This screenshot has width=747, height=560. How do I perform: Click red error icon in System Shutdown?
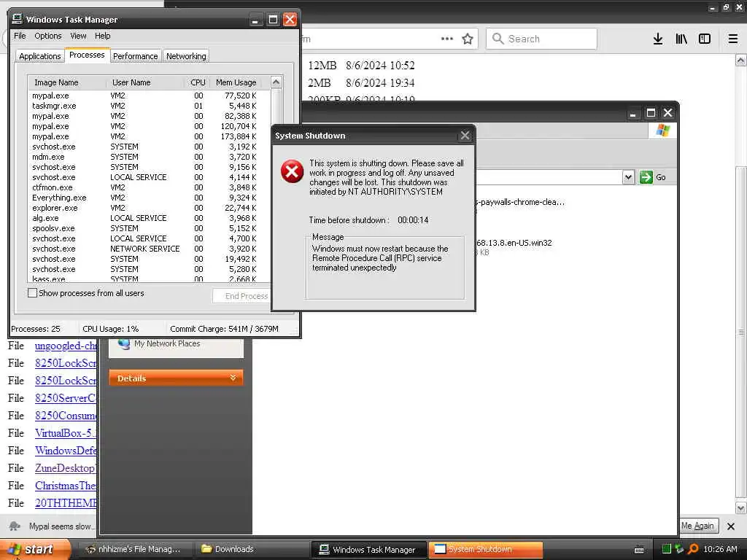point(292,171)
